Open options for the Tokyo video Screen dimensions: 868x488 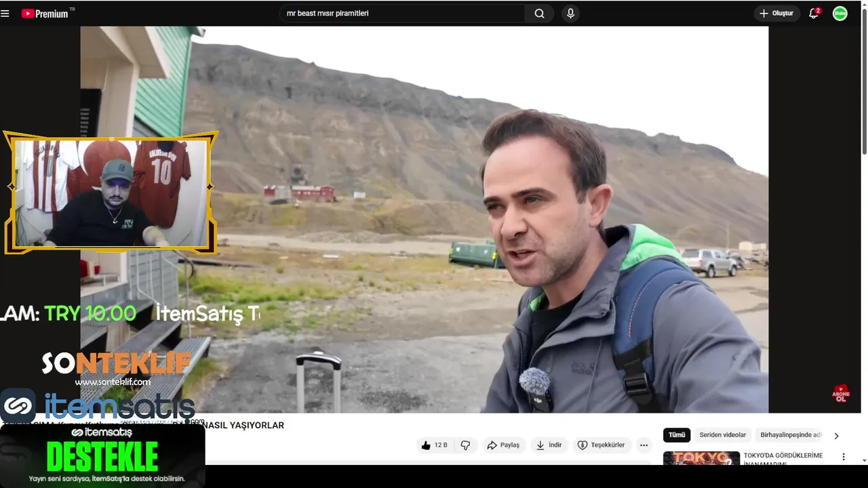[844, 457]
